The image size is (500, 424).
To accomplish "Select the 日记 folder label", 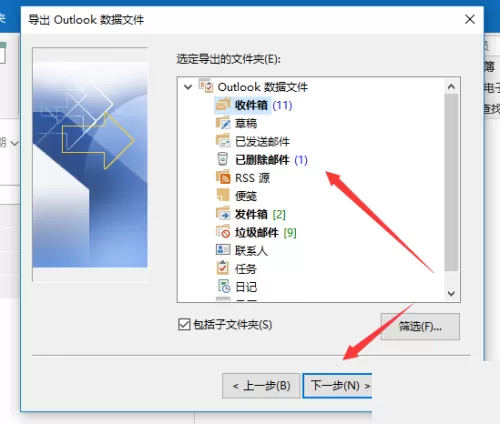I will click(x=246, y=287).
